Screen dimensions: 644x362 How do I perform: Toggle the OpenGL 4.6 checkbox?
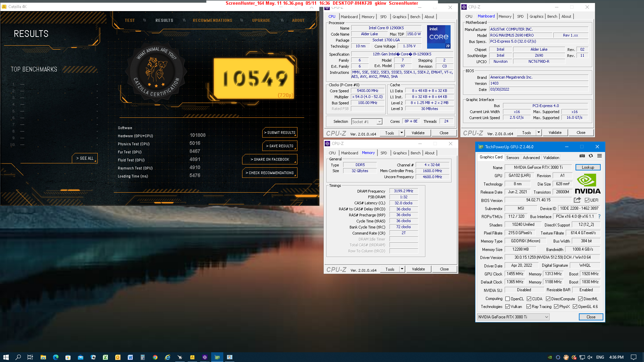(x=575, y=307)
